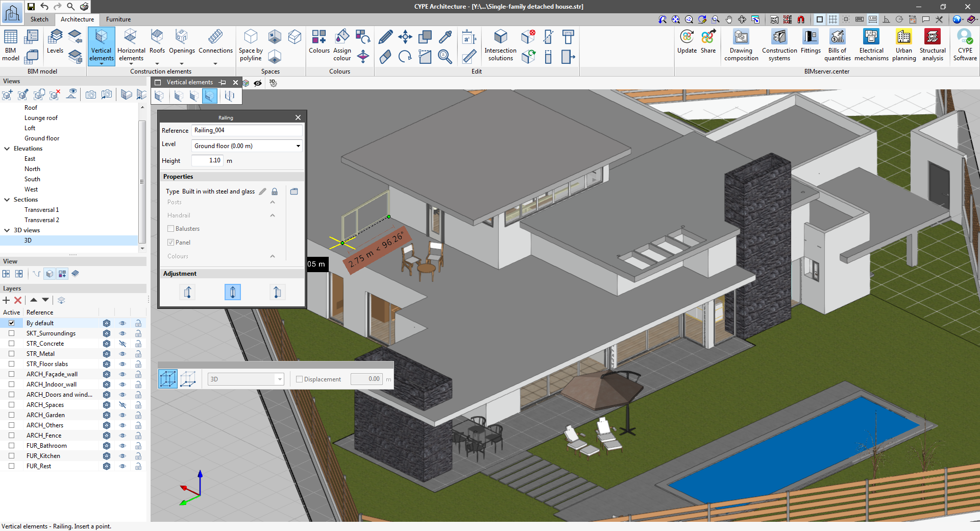Select Space by polyline tool
The height and width of the screenshot is (531, 980).
251,46
